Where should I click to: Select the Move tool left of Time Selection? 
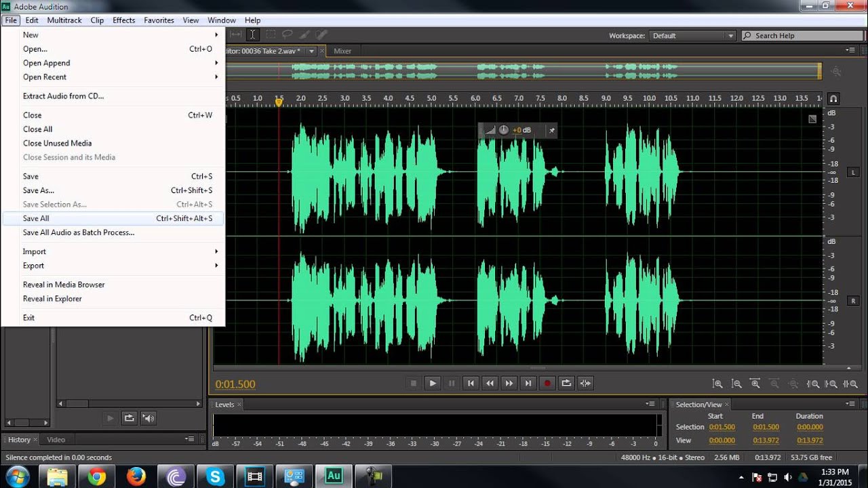point(236,35)
